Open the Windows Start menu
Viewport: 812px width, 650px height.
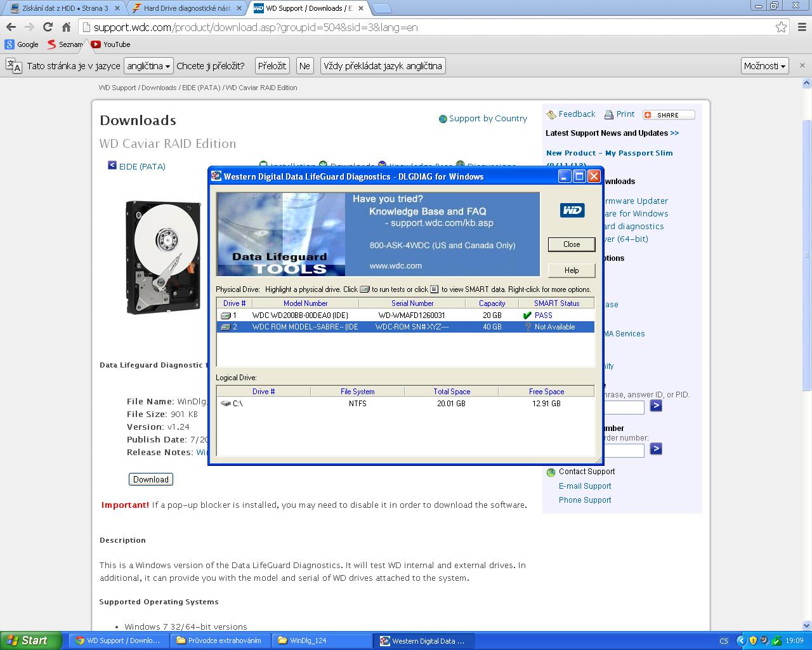point(31,640)
